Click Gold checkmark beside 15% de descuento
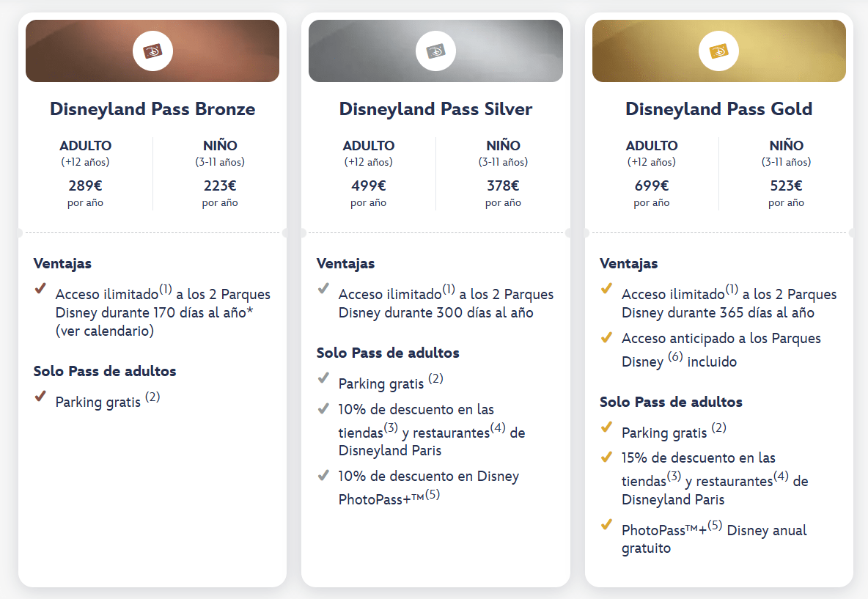The height and width of the screenshot is (599, 868). [x=606, y=457]
